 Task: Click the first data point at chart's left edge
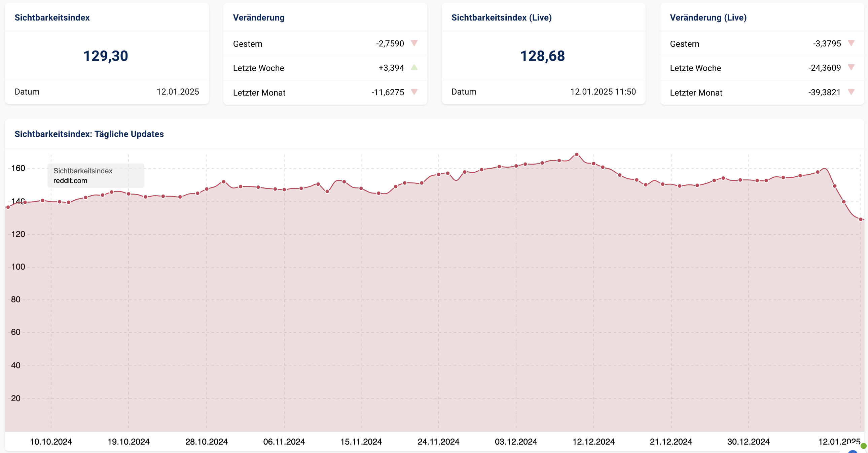(x=8, y=207)
